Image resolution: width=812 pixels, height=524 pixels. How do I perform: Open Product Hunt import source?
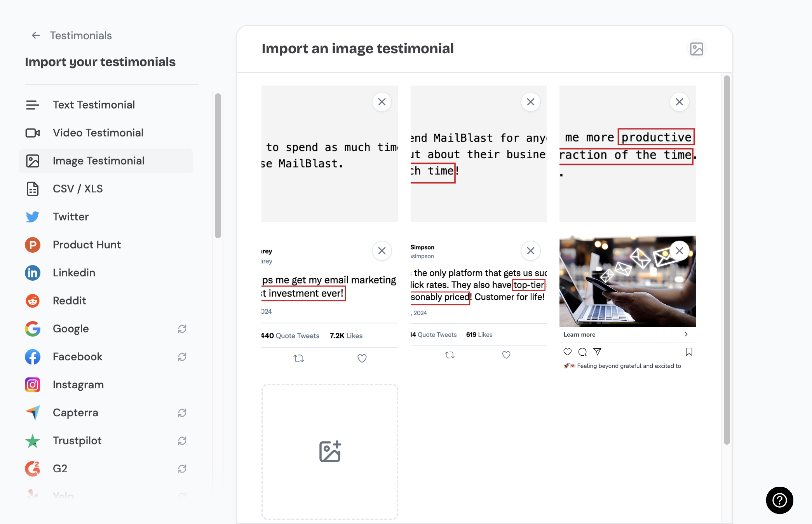(106, 245)
